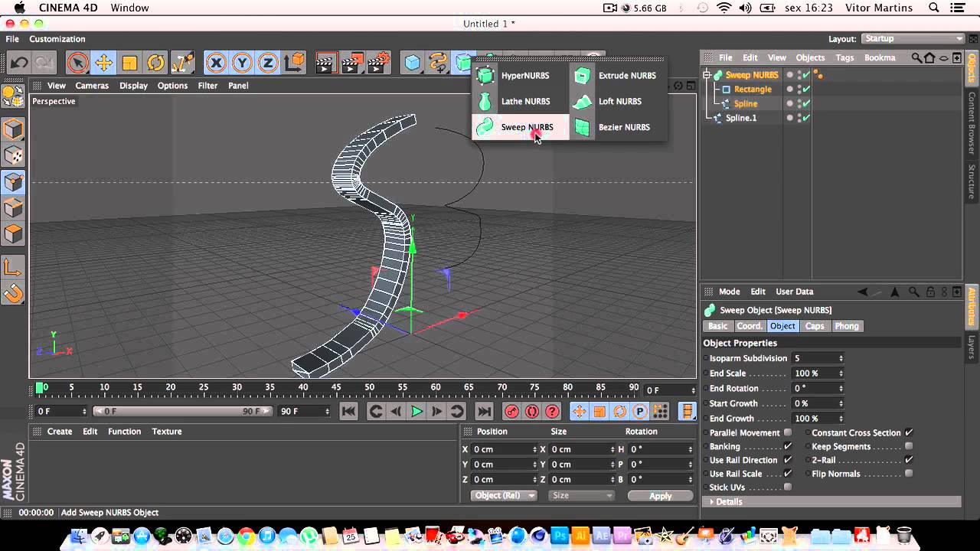Select the Spline.1 object in the tree
980x551 pixels.
coord(741,119)
